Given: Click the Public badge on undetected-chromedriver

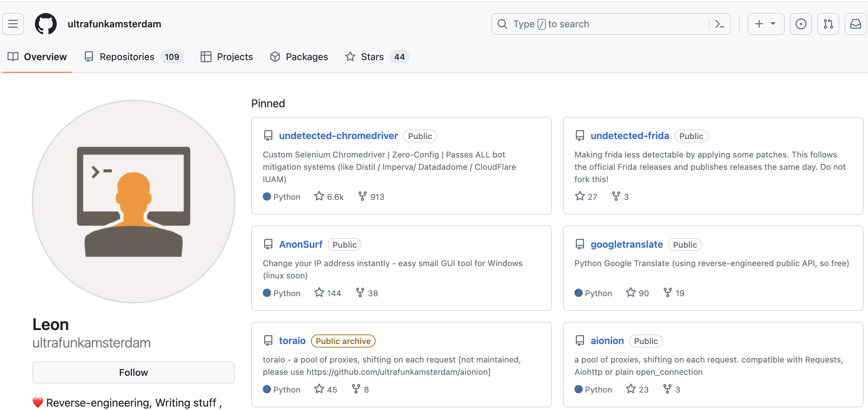Looking at the screenshot, I should [x=420, y=136].
